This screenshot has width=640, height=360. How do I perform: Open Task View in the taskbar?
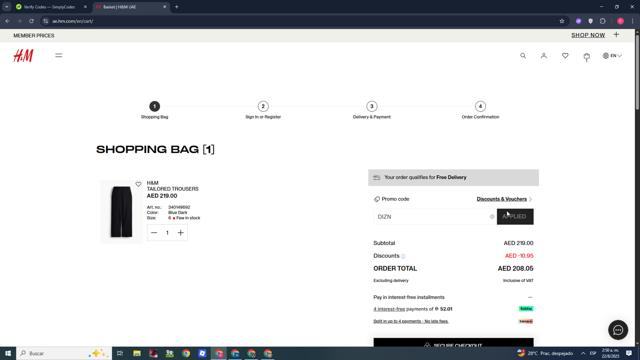tap(120, 353)
